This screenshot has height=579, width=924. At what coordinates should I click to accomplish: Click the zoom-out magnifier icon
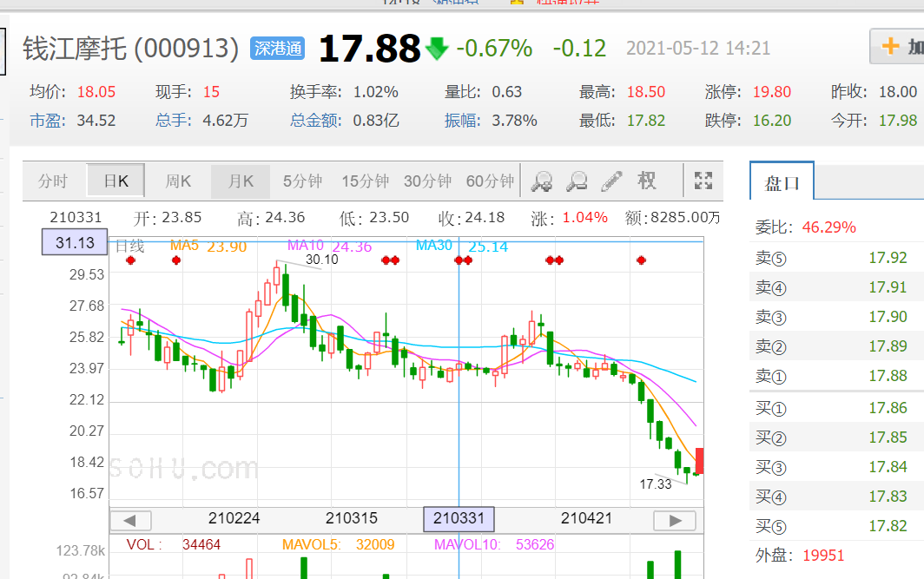[x=577, y=181]
